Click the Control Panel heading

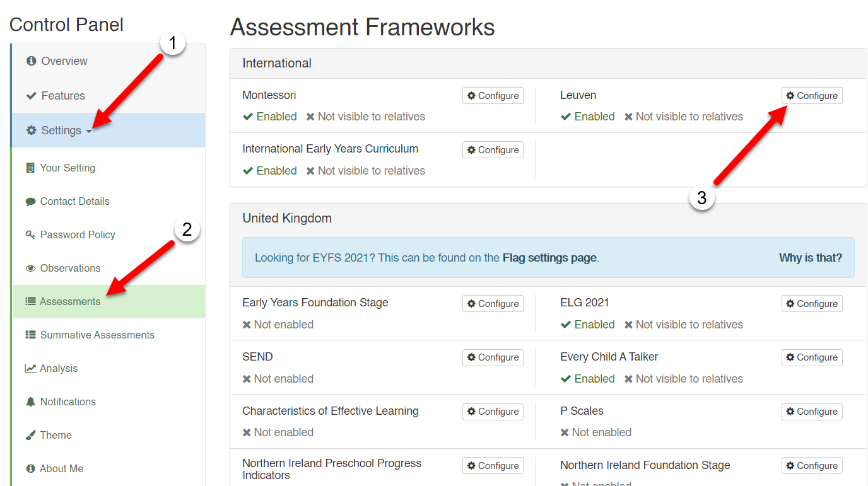pos(66,25)
